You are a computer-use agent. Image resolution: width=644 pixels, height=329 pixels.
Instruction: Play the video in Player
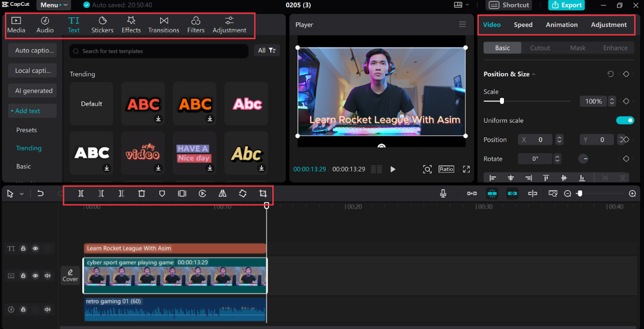(393, 169)
